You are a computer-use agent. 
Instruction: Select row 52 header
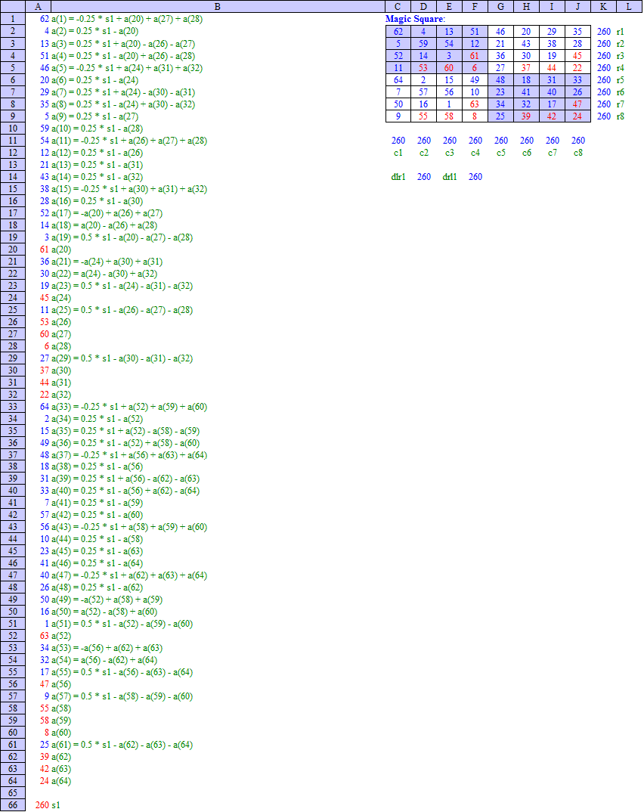(12, 636)
